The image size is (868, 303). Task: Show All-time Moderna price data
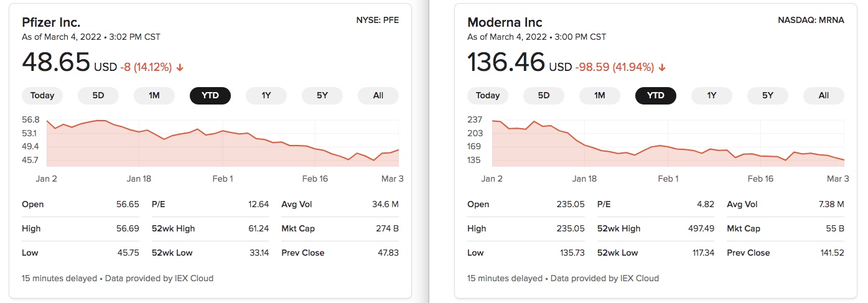tap(824, 95)
